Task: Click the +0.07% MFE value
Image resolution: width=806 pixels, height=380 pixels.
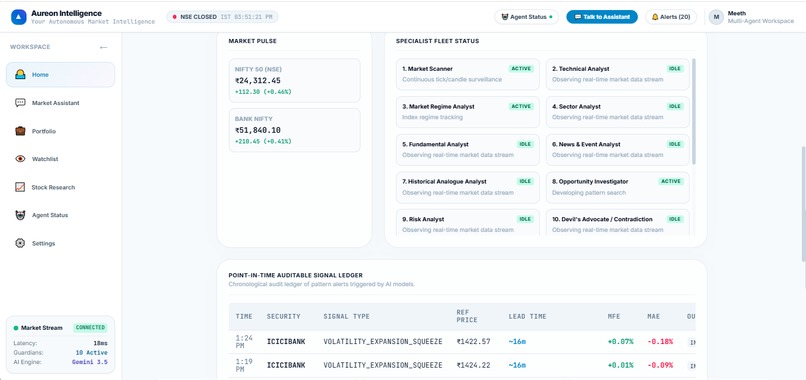Action: point(620,341)
